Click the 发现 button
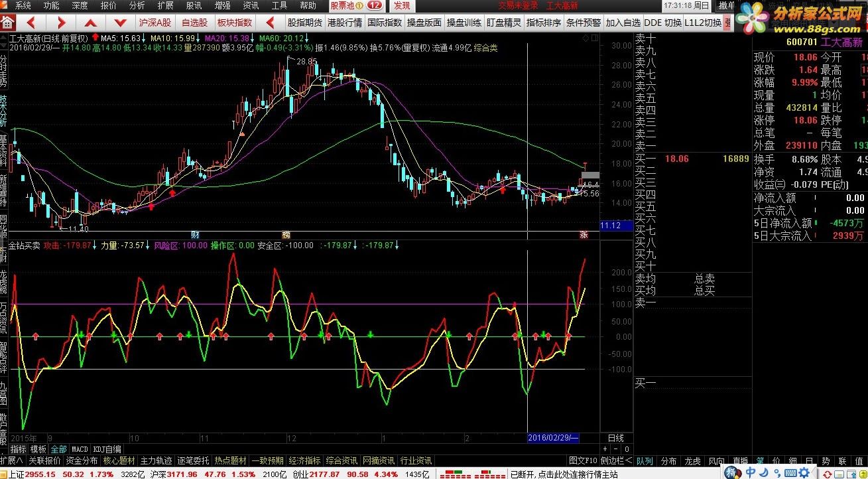 point(402,5)
